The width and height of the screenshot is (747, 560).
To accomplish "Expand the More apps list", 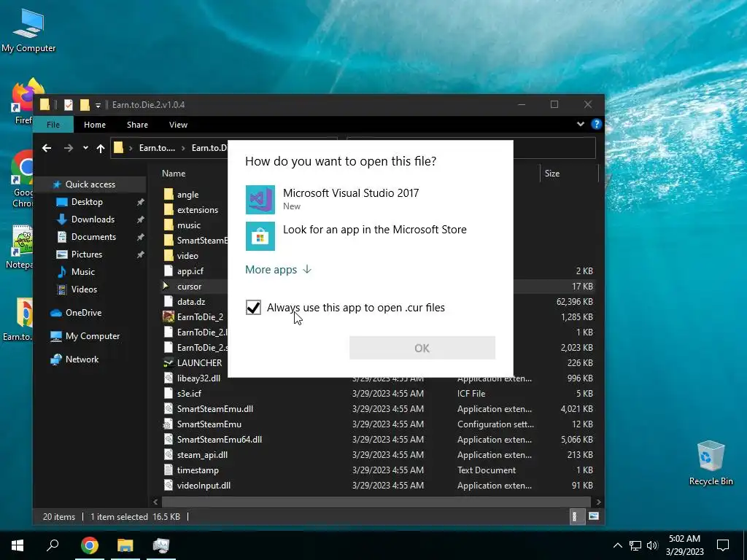I will point(278,270).
